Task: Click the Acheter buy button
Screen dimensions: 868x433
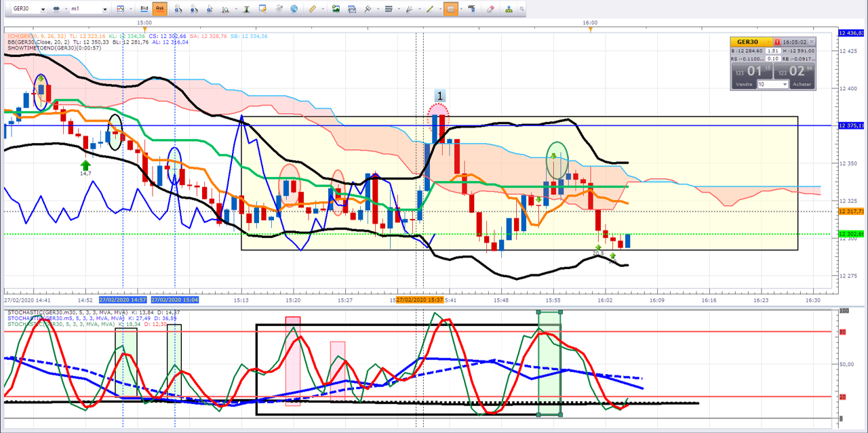Action: coord(802,84)
